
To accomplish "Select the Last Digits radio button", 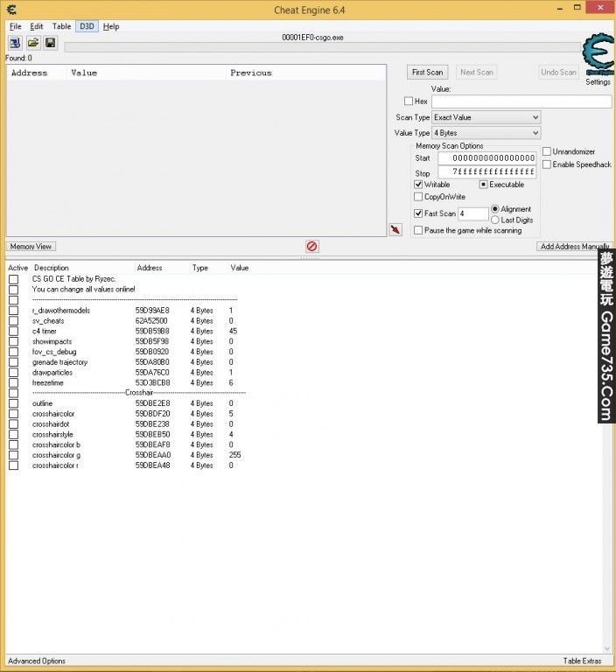I will (x=495, y=220).
